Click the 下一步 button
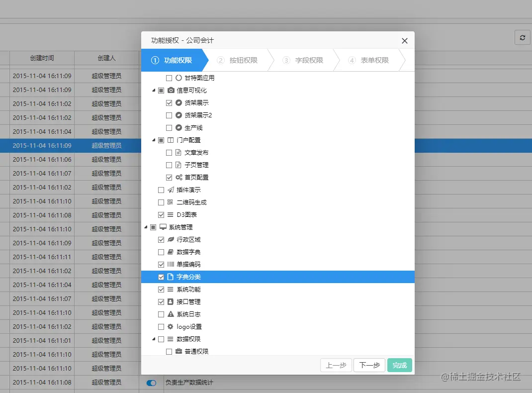 (369, 365)
